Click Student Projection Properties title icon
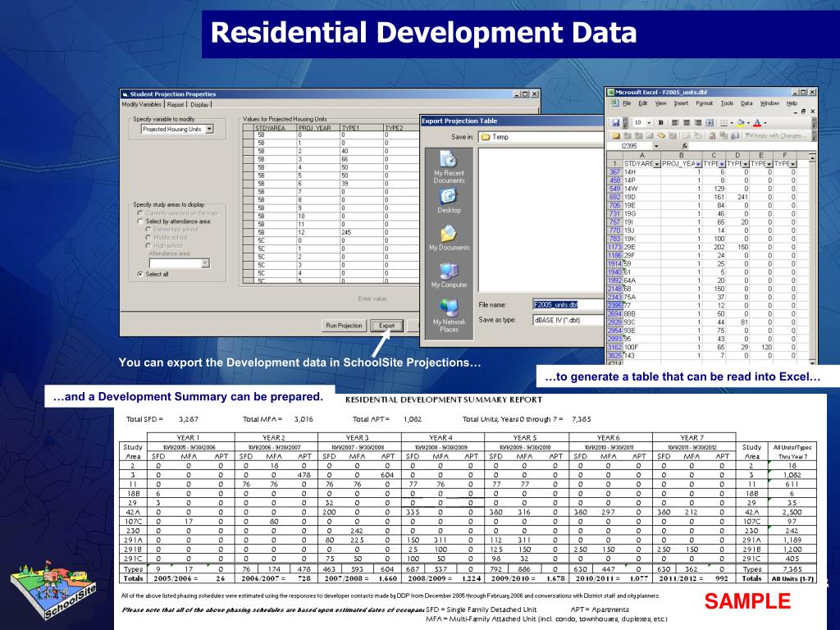The height and width of the screenshot is (630, 840). click(125, 94)
